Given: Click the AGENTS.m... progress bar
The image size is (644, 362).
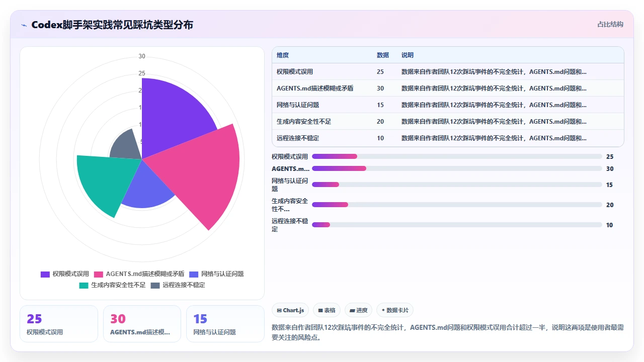Looking at the screenshot, I should click(457, 168).
